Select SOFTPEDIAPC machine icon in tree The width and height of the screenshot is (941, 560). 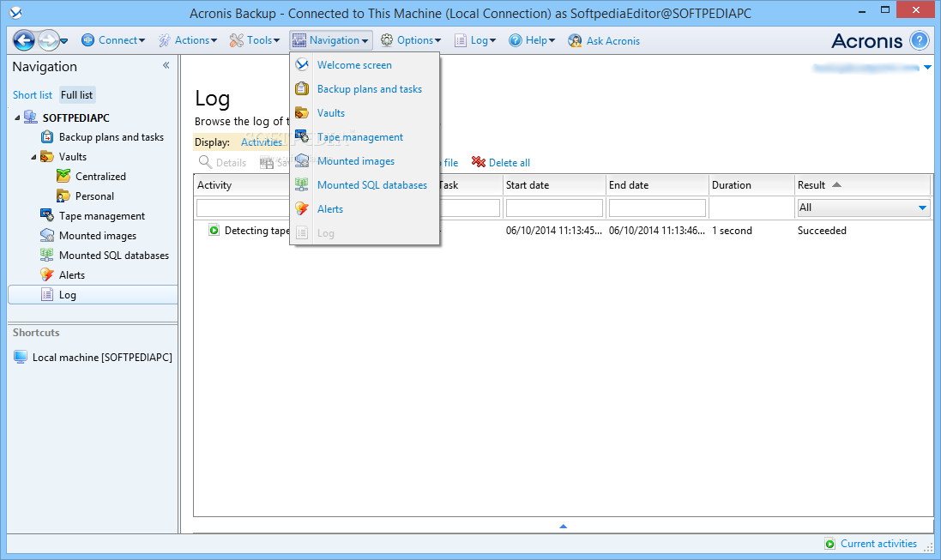(x=31, y=117)
